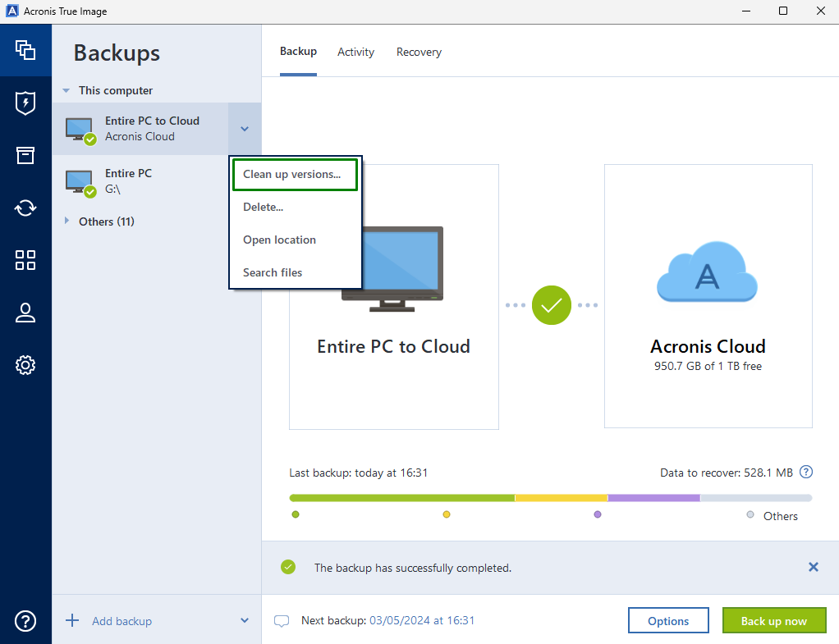The height and width of the screenshot is (644, 839).
Task: Switch to the Activity tab
Action: point(355,51)
